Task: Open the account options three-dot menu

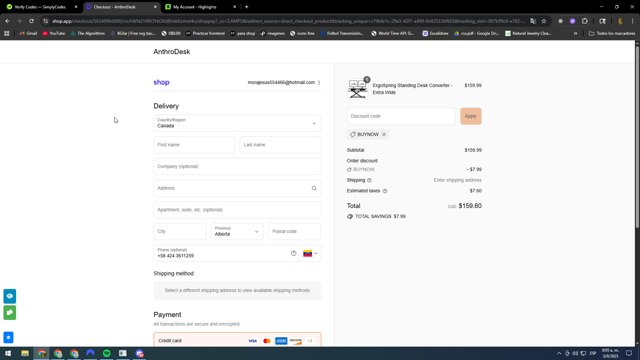Action: 319,82
